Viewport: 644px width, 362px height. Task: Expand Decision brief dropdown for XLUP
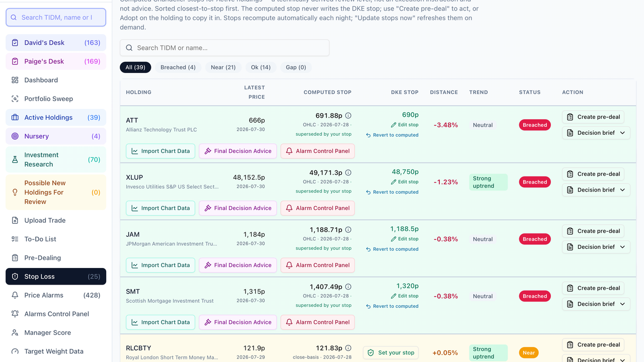click(596, 190)
